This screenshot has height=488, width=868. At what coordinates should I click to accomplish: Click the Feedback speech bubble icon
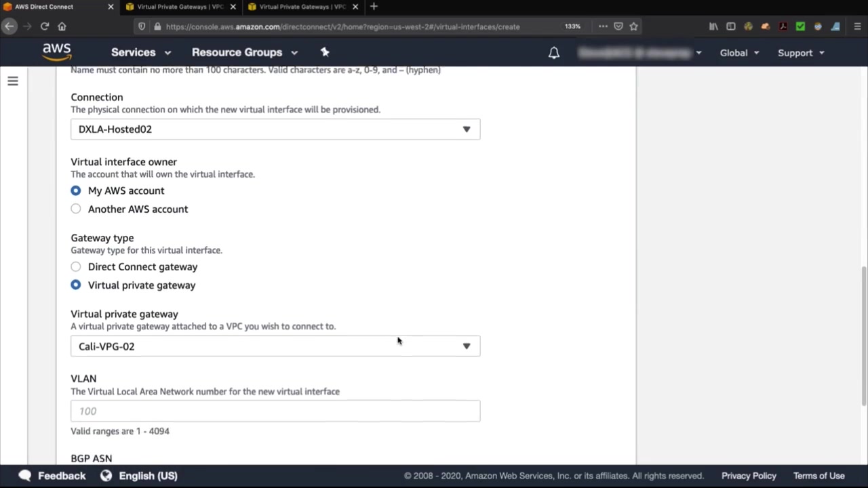pos(25,476)
